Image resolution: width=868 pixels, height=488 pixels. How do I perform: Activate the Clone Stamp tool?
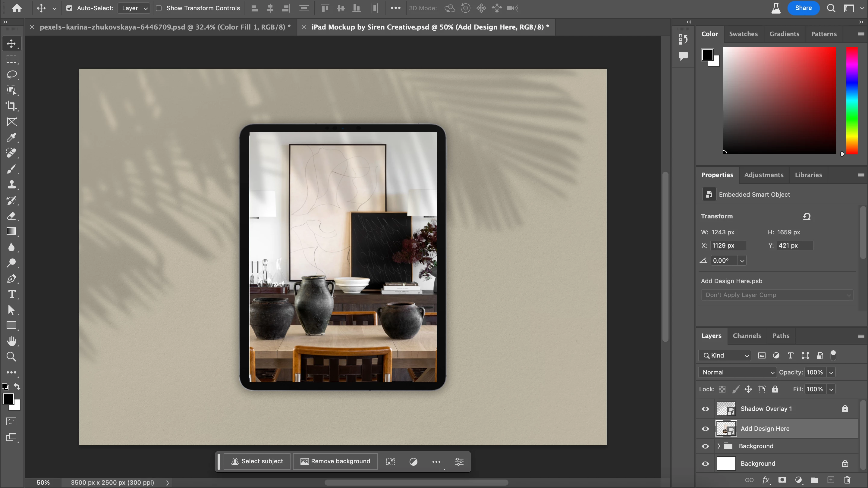11,185
